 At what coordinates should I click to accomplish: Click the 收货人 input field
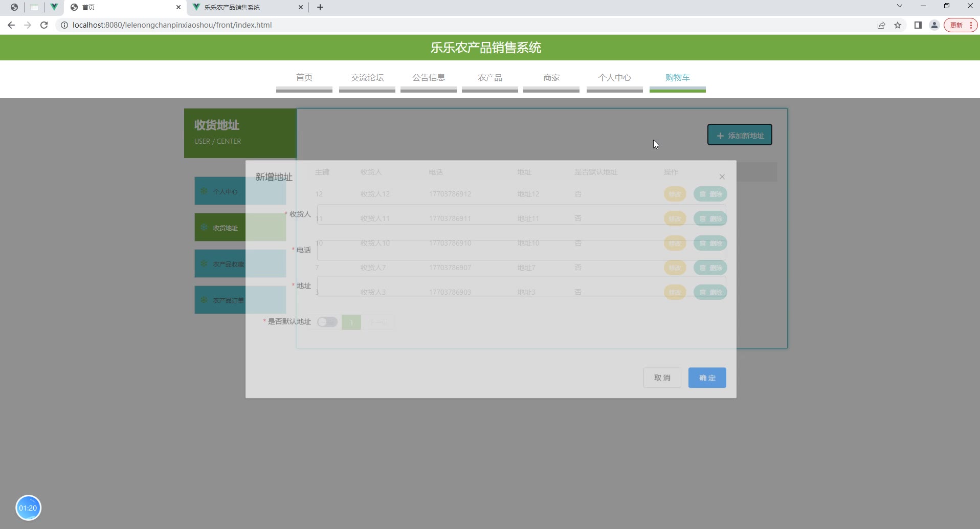pyautogui.click(x=521, y=214)
